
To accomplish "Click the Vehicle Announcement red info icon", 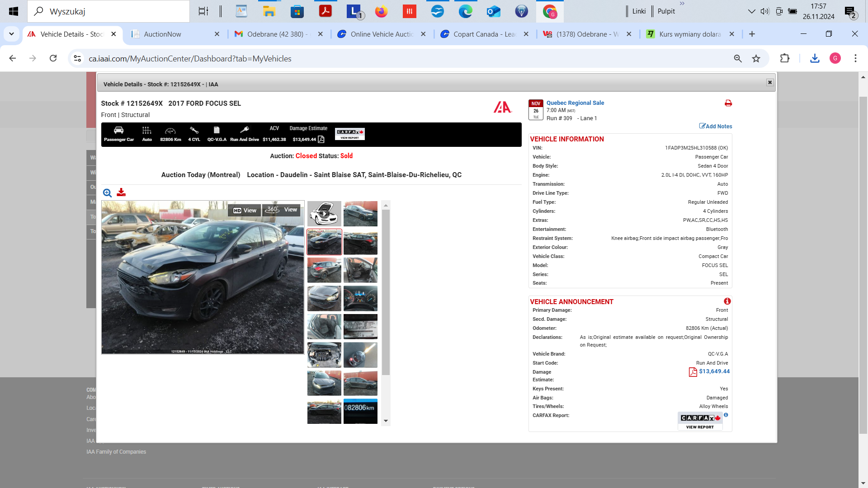I will click(727, 301).
